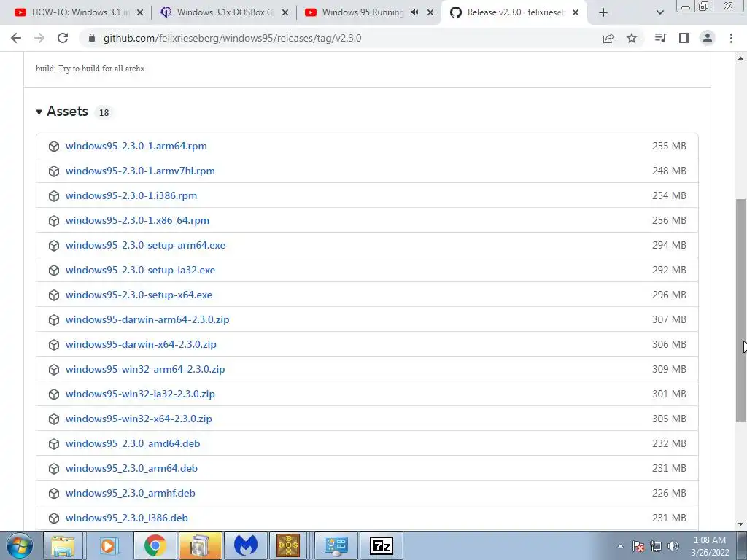This screenshot has width=747, height=560.
Task: Download windows95_2.3.0_amd64.deb
Action: (x=133, y=443)
